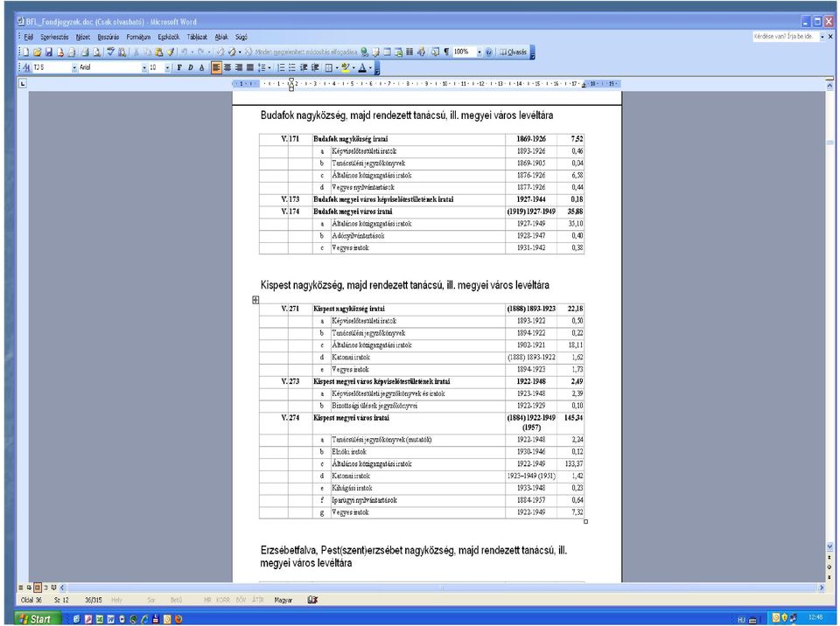840x626 pixels.
Task: Click the vertical scrollbar down arrow
Action: coord(829,546)
